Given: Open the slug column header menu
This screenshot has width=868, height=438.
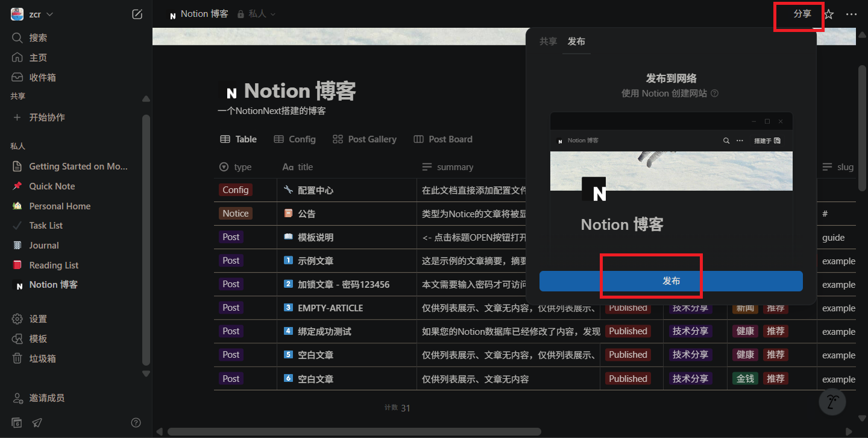Looking at the screenshot, I should pos(838,167).
